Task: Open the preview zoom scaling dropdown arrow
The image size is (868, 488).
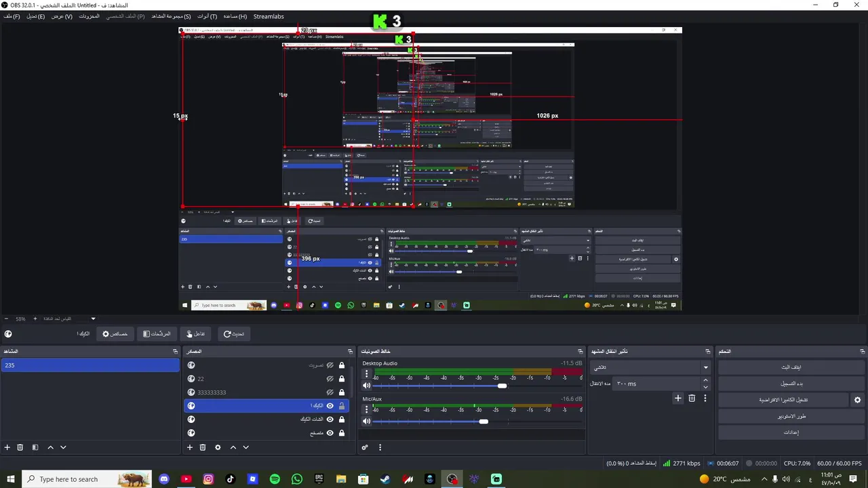Action: coord(94,319)
